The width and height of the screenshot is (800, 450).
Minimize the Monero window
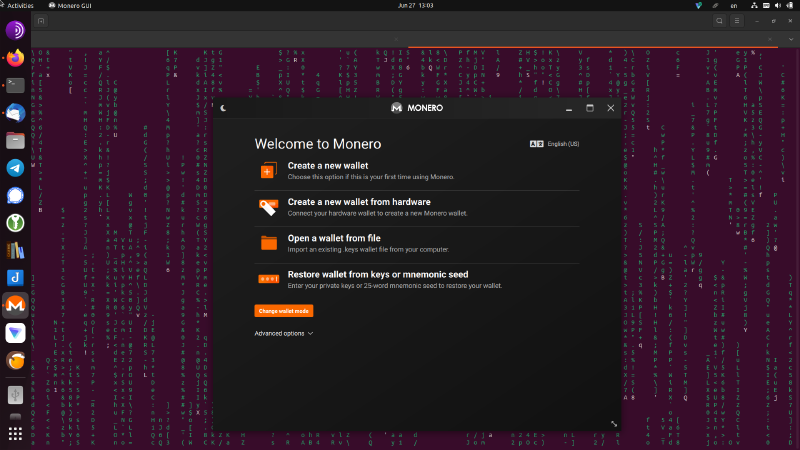pyautogui.click(x=569, y=108)
